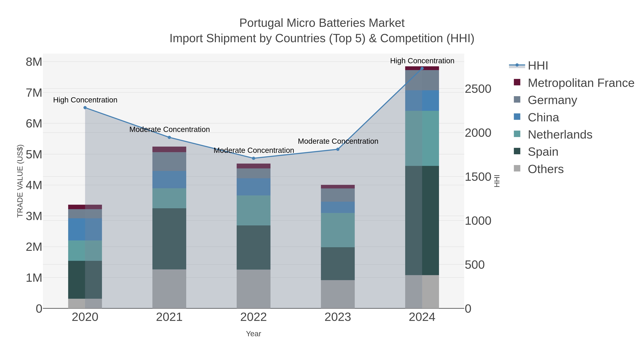Click the 2021 HHI data point
Screen dimensions: 644x362
click(169, 137)
